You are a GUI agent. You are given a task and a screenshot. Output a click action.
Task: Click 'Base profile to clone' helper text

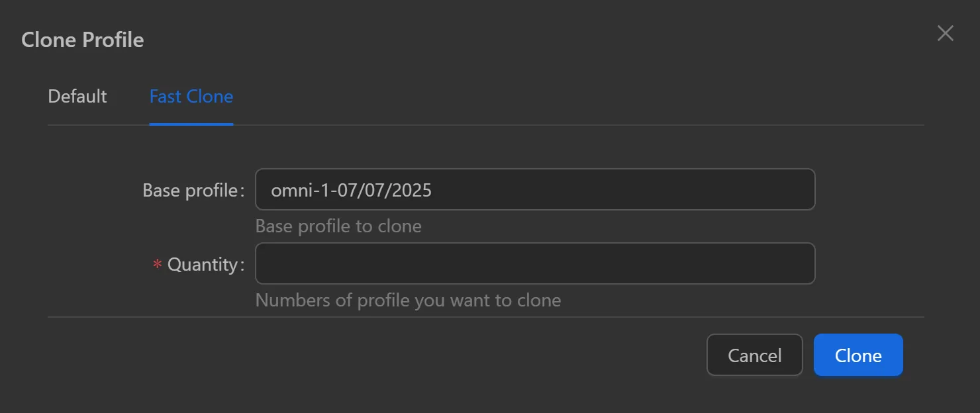338,226
